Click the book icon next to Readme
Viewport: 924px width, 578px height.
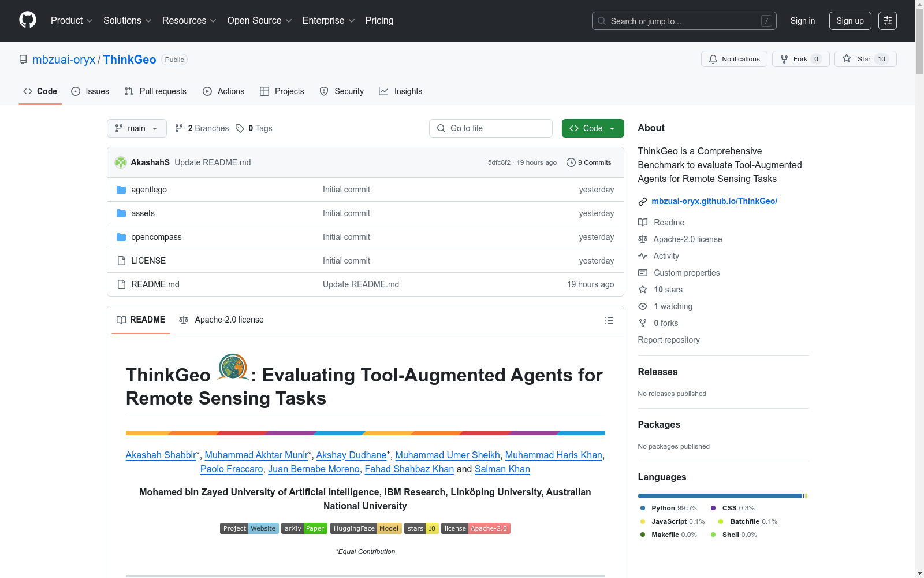tap(643, 223)
